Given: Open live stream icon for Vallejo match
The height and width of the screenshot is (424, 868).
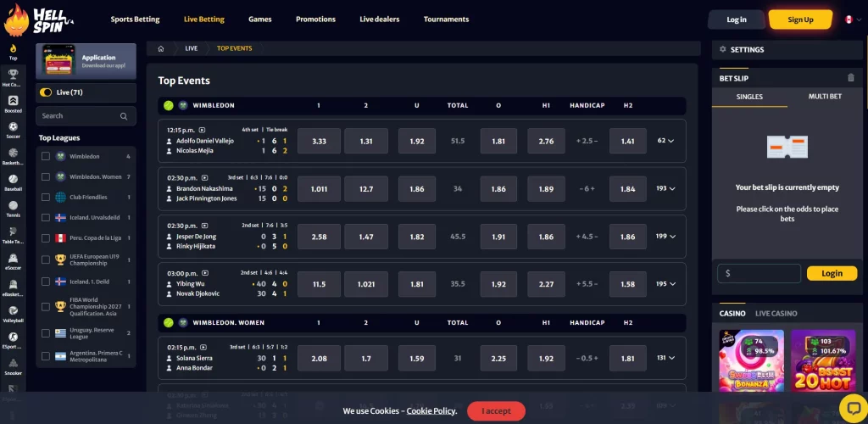Looking at the screenshot, I should tap(202, 130).
